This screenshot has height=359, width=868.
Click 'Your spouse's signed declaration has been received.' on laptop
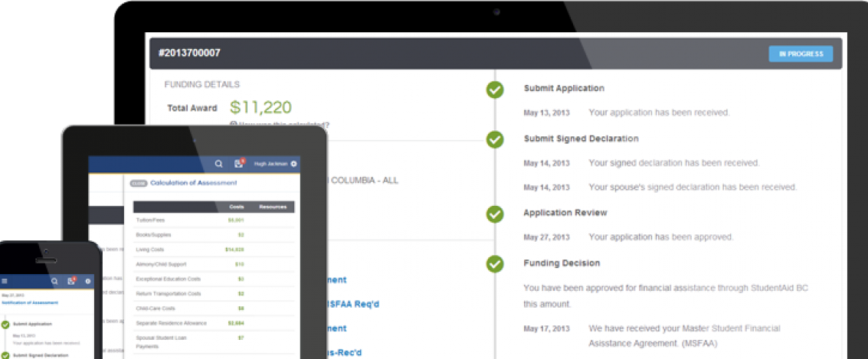coord(693,188)
